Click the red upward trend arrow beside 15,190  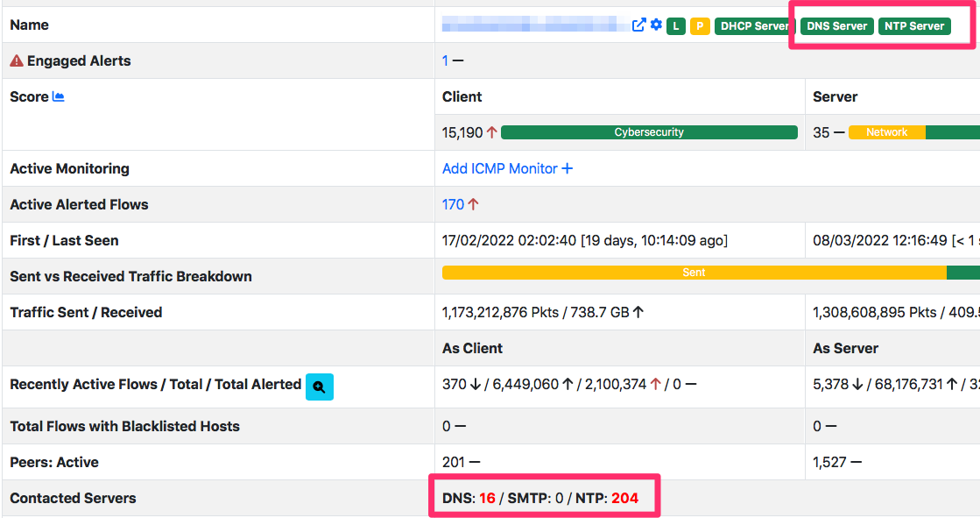click(491, 132)
